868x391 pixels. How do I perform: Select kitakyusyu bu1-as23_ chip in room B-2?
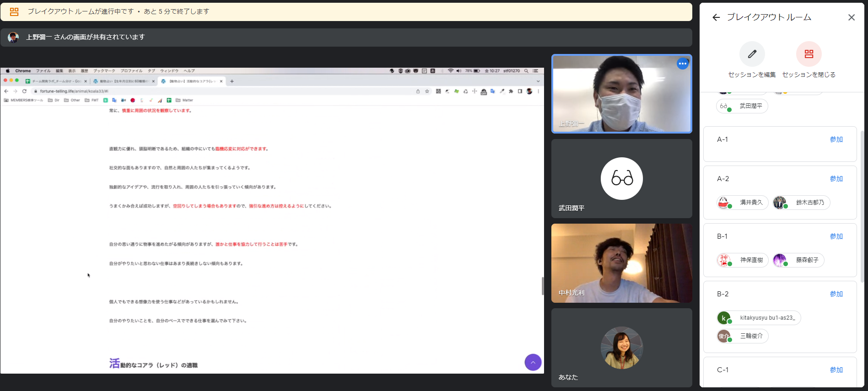[759, 318]
